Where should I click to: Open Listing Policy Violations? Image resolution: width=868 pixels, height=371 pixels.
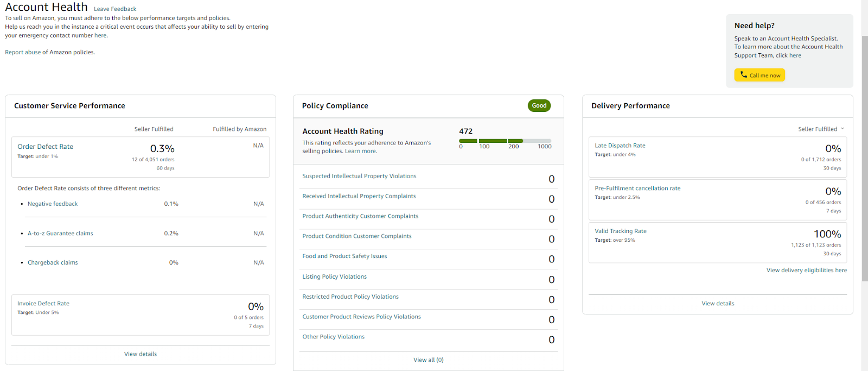334,276
